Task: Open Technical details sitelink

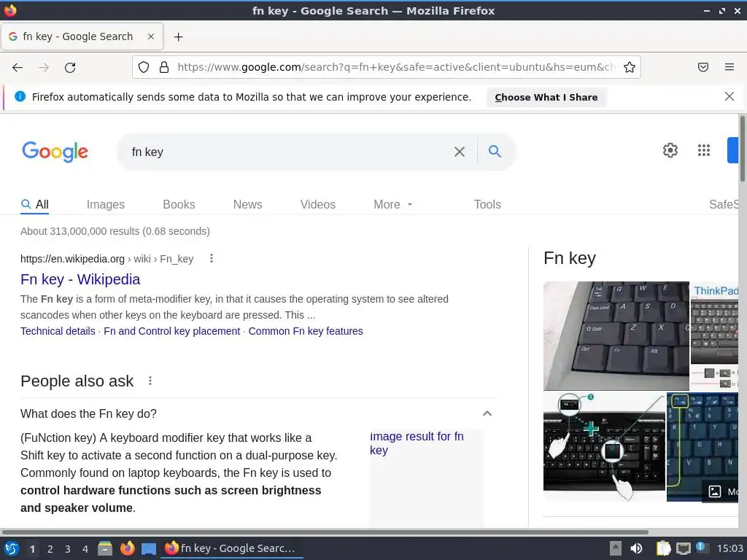Action: [58, 331]
